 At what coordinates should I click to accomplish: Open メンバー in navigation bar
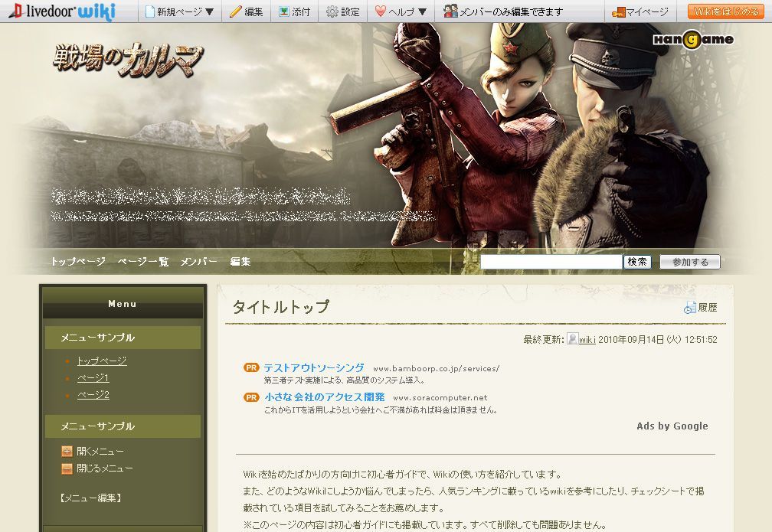point(198,261)
